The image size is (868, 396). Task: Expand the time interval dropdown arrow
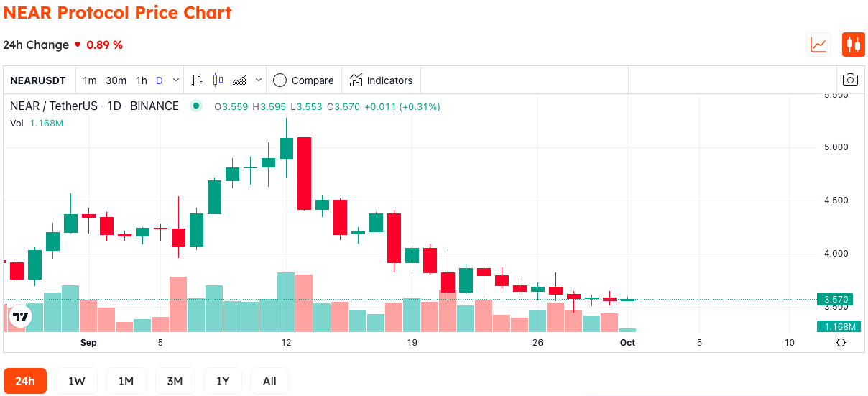click(176, 80)
